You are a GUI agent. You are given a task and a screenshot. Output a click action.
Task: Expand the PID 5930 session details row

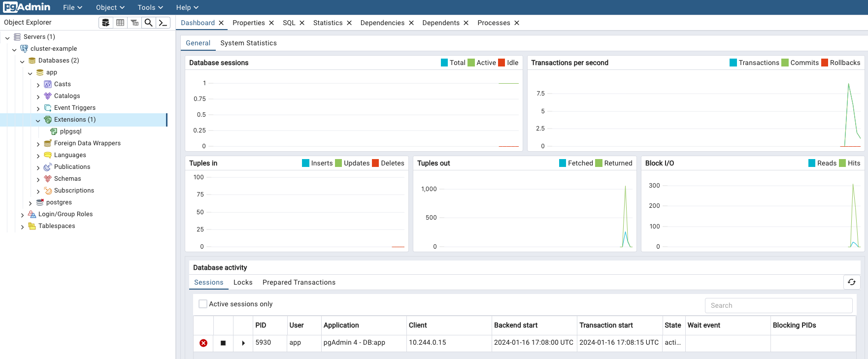(243, 343)
